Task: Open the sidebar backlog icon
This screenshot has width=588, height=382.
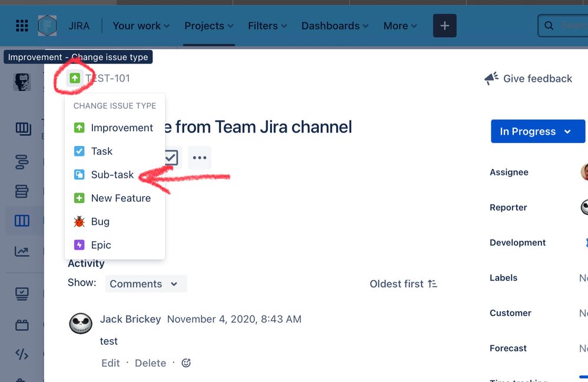Action: point(22,191)
